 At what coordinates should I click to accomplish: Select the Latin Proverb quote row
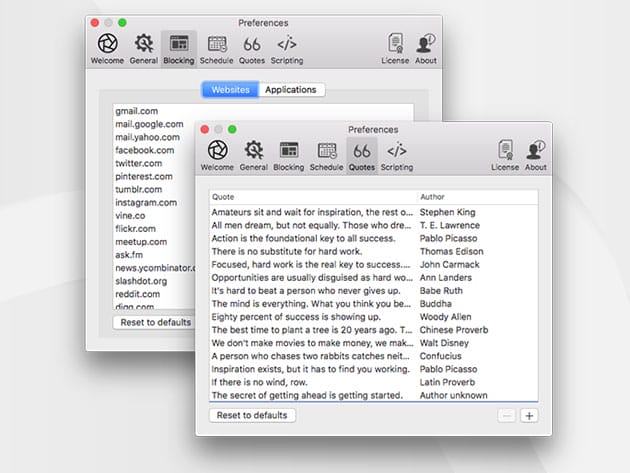(374, 382)
